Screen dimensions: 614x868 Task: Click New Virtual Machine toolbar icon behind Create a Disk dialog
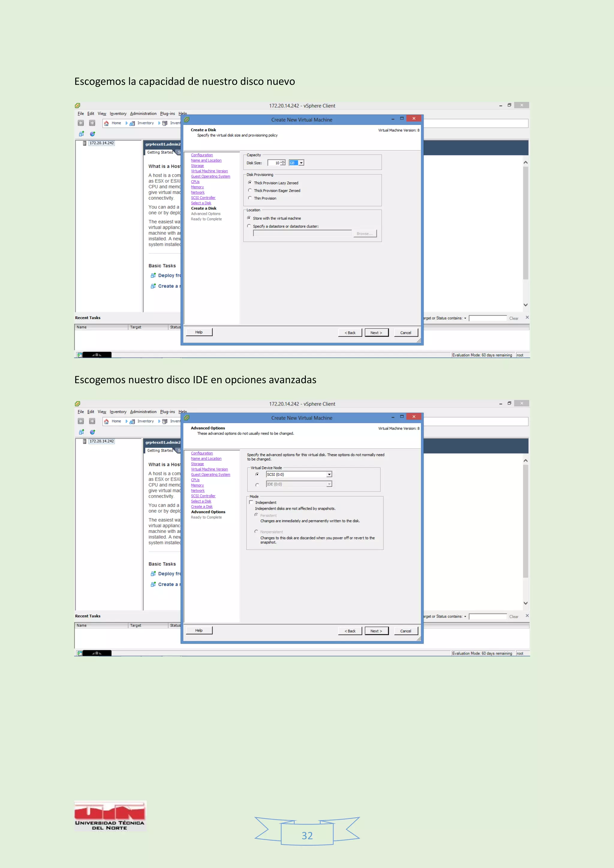click(x=81, y=134)
